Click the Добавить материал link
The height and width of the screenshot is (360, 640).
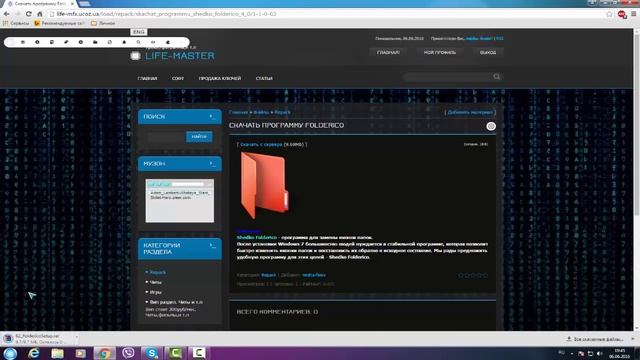coord(470,112)
